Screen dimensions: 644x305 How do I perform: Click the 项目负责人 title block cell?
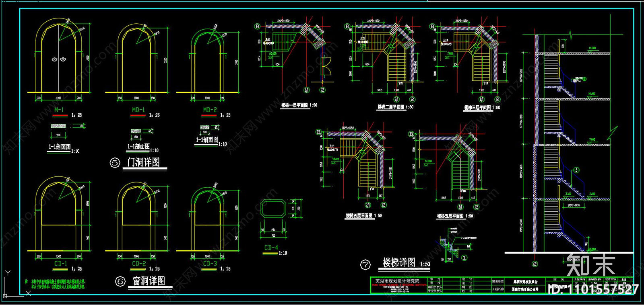(435, 287)
